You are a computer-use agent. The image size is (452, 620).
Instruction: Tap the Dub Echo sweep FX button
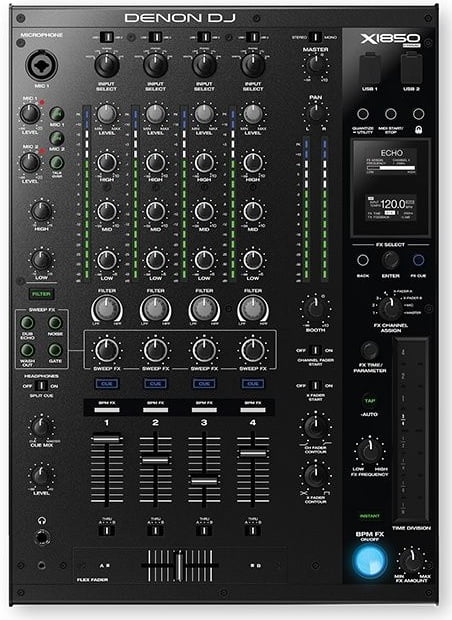point(28,323)
